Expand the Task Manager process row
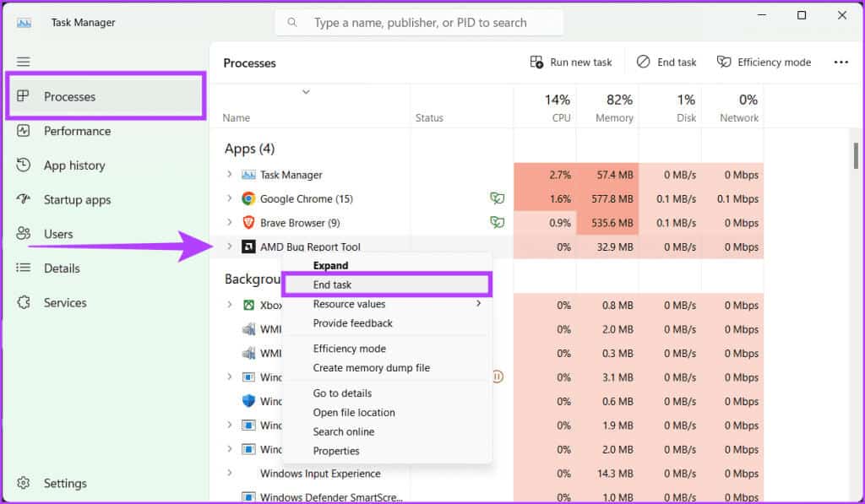 tap(230, 174)
